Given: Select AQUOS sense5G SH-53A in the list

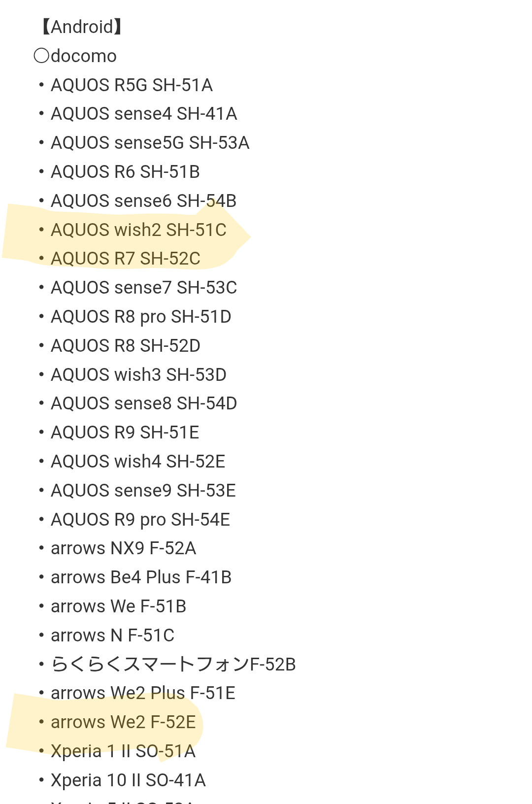Looking at the screenshot, I should 150,143.
